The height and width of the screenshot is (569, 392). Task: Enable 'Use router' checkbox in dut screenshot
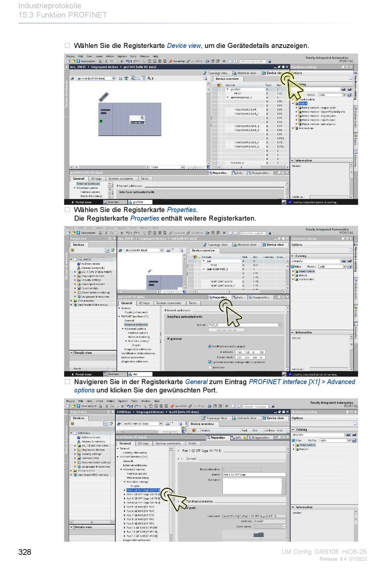[210, 367]
